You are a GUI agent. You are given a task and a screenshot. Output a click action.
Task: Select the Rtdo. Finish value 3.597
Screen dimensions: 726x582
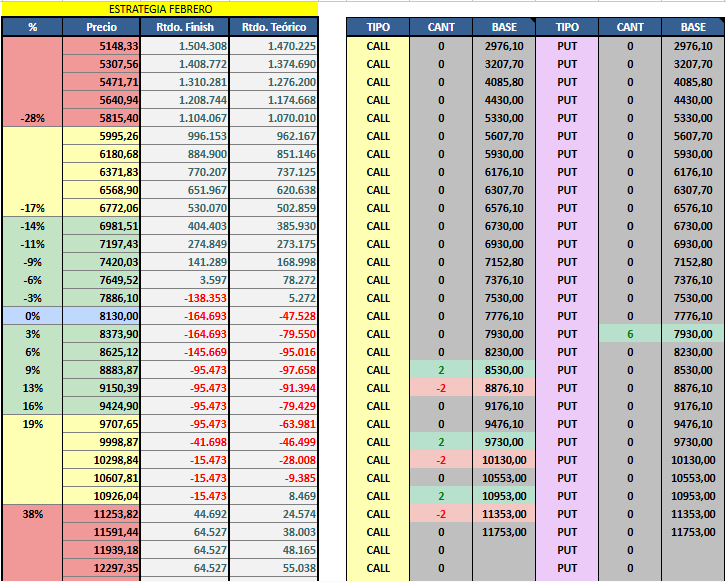click(x=185, y=280)
